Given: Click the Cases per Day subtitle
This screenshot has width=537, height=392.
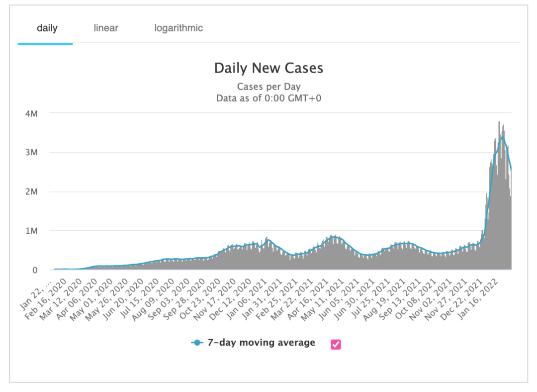Looking at the screenshot, I should point(268,87).
